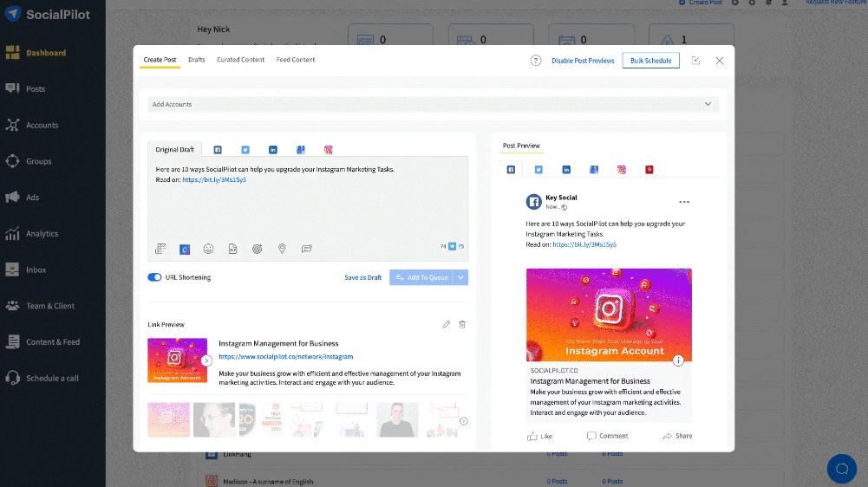Select the Original Draft tab
The image size is (868, 487).
pyautogui.click(x=174, y=149)
